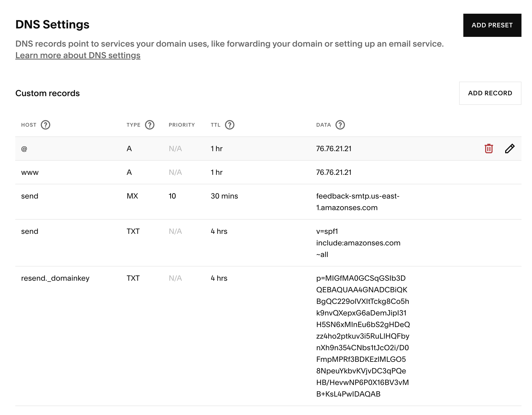Click the 76.76.21.21 value of @ record

coord(334,149)
